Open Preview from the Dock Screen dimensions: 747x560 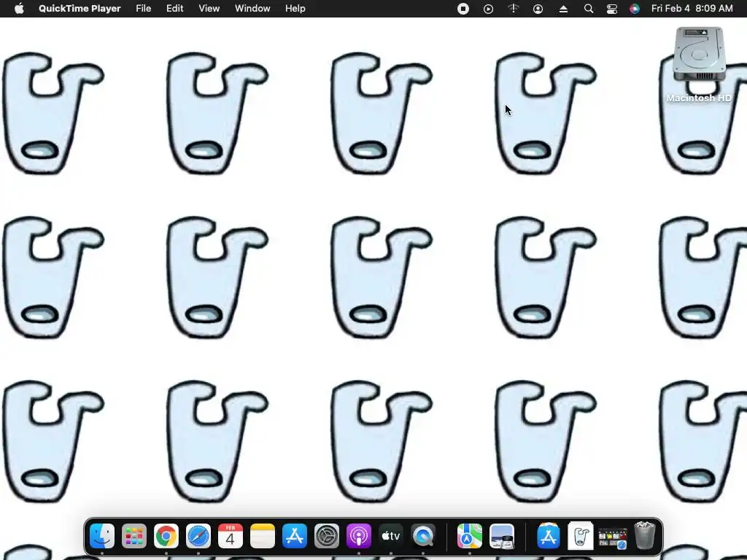(502, 536)
